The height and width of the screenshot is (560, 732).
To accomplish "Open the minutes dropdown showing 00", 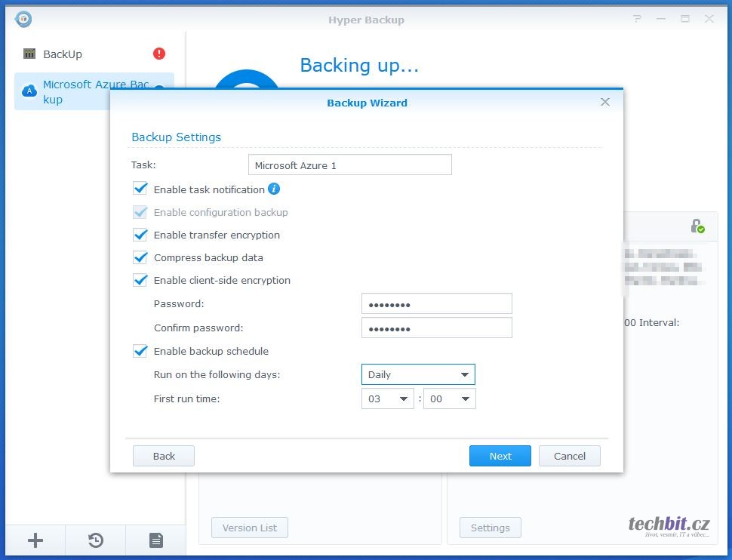I will click(x=450, y=398).
